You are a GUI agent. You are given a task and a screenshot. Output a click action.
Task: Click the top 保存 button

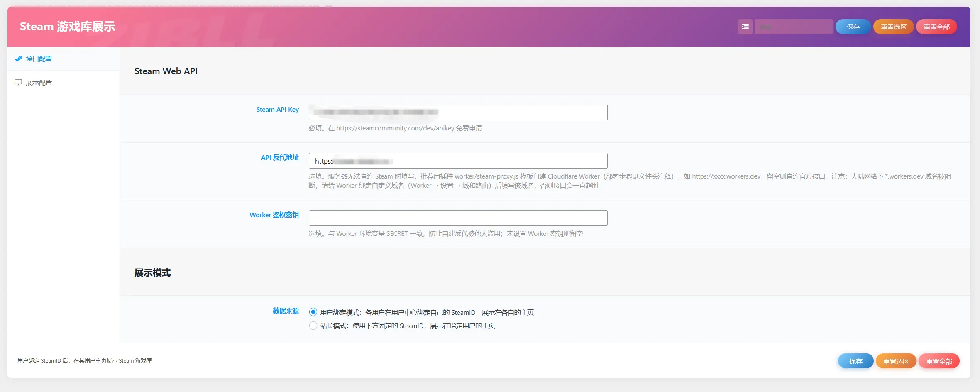pyautogui.click(x=853, y=27)
